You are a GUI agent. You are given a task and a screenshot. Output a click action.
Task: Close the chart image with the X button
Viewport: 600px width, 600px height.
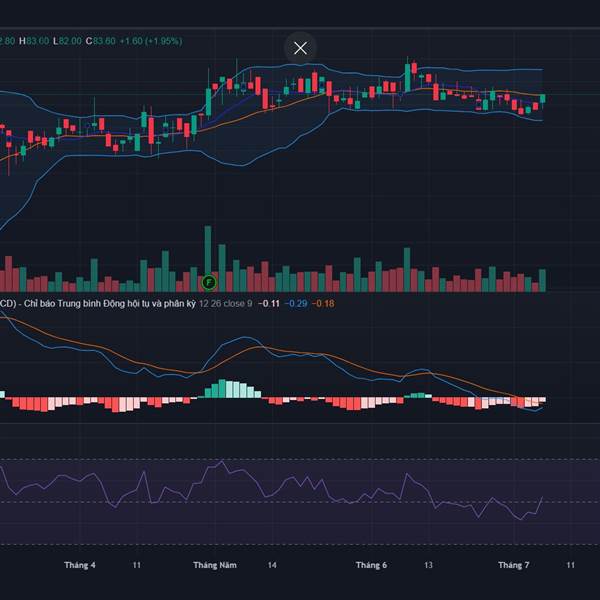coord(300,48)
